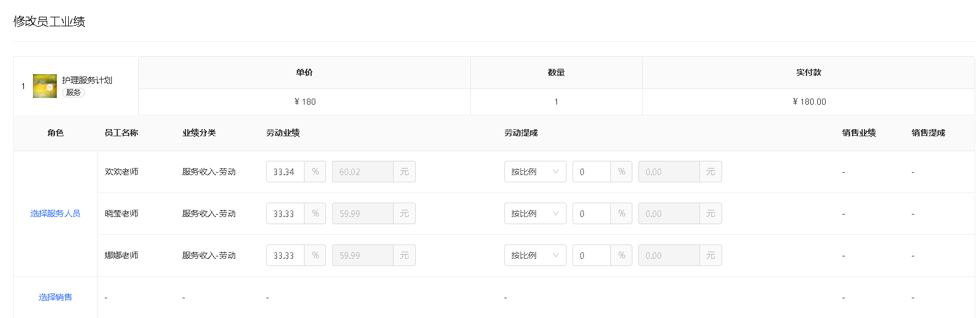
Task: Expand 按比例 dropdown for 欢欢老师
Action: [x=535, y=172]
